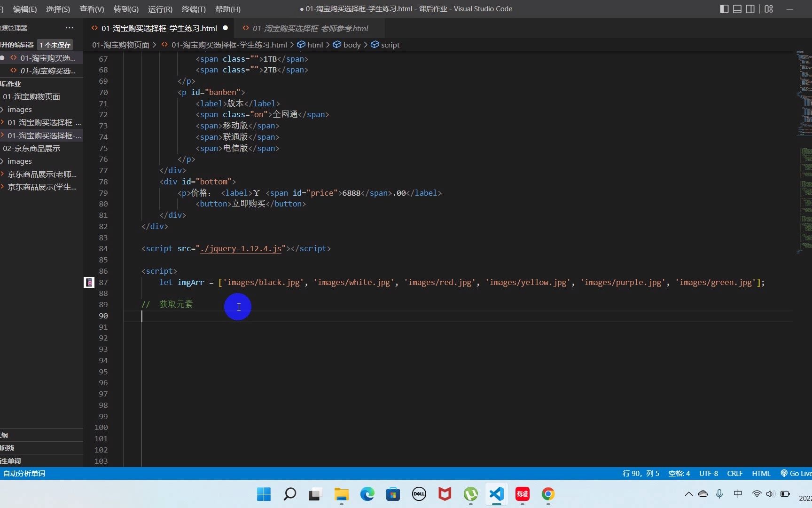The image size is (812, 508).
Task: Change encoding via UTF-8
Action: (709, 473)
